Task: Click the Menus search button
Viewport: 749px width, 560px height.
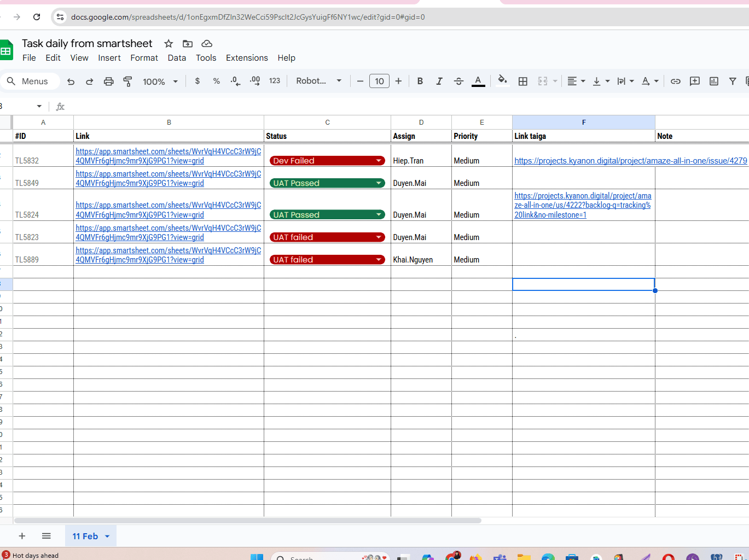Action: [x=28, y=81]
